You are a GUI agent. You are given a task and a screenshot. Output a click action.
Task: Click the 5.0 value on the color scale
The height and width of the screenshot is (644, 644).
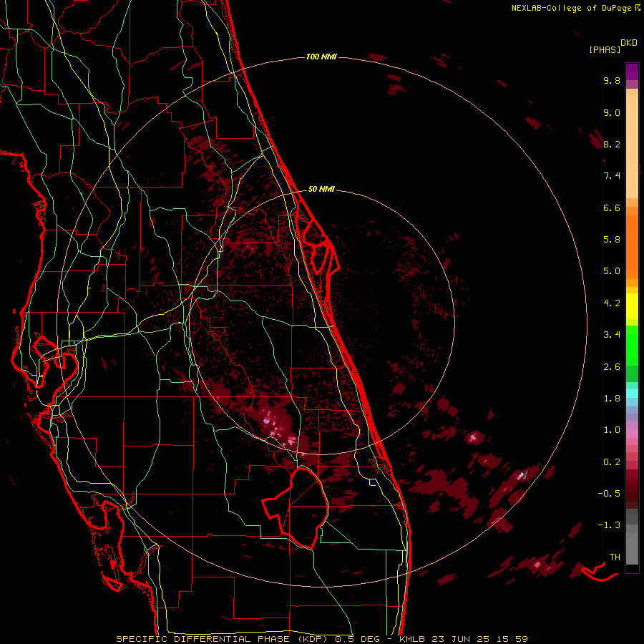click(x=612, y=271)
